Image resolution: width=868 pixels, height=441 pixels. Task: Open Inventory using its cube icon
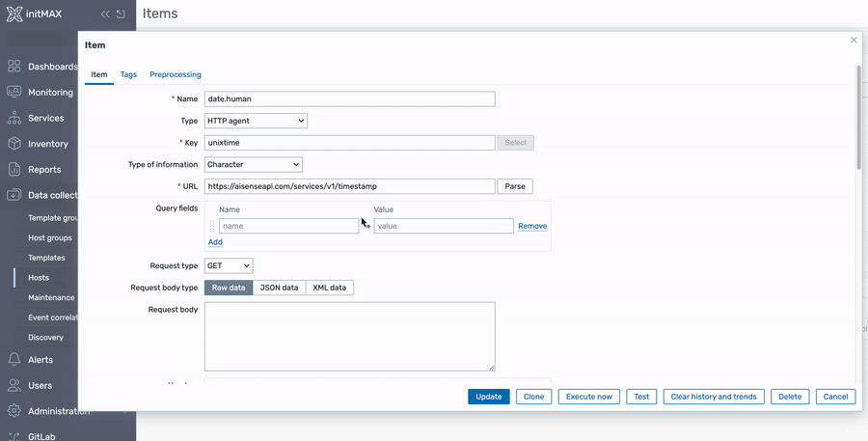point(14,144)
